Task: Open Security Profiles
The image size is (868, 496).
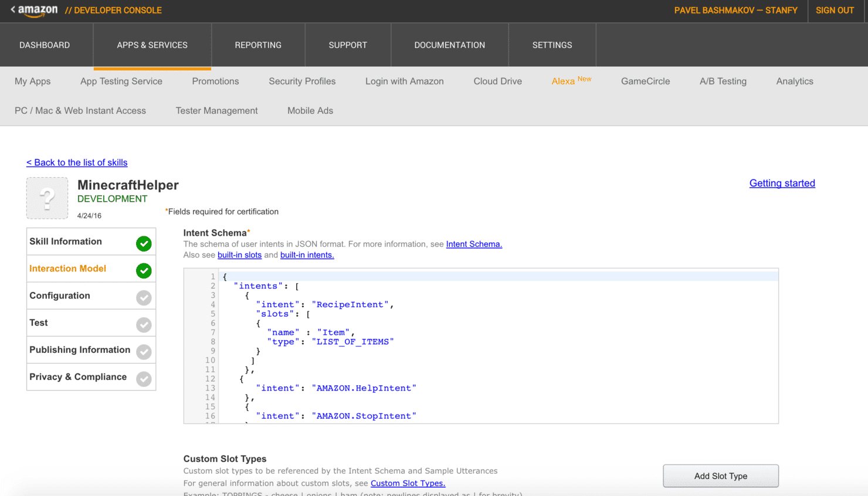Action: (x=302, y=81)
